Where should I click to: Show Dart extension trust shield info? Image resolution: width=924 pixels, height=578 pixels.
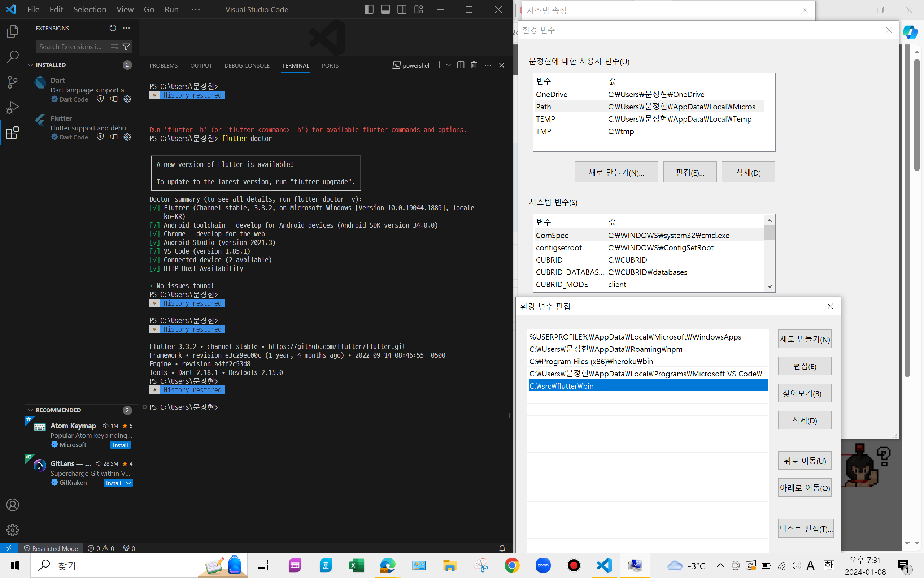tap(100, 99)
